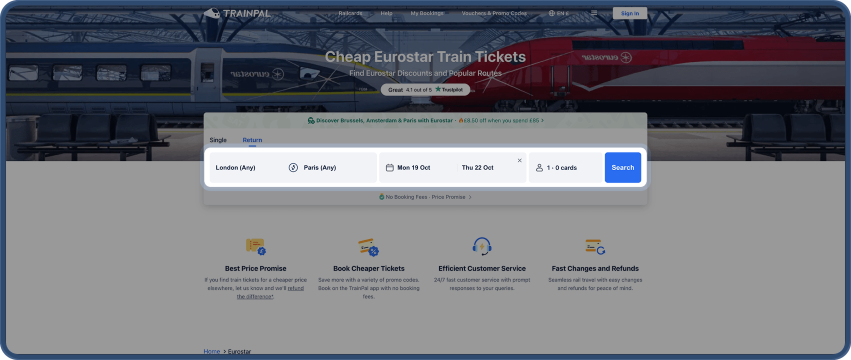Open the 1 · 0 cards passenger selector
The image size is (851, 360).
pos(566,168)
